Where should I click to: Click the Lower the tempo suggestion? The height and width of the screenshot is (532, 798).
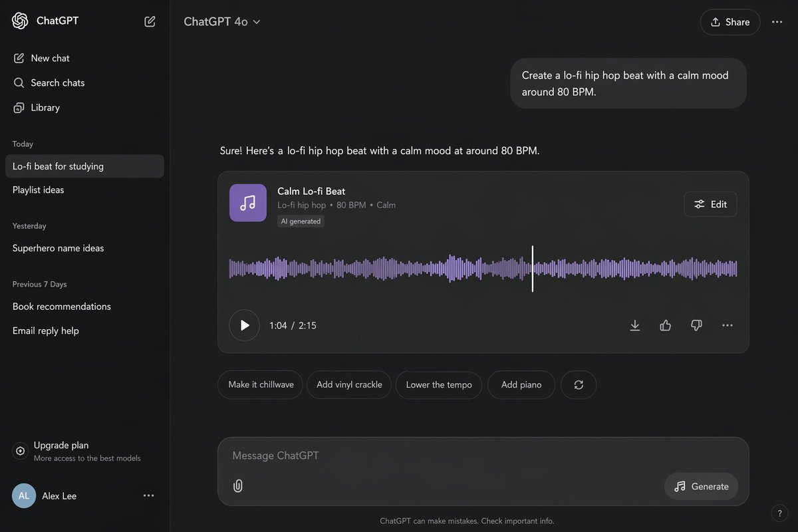[x=439, y=384]
